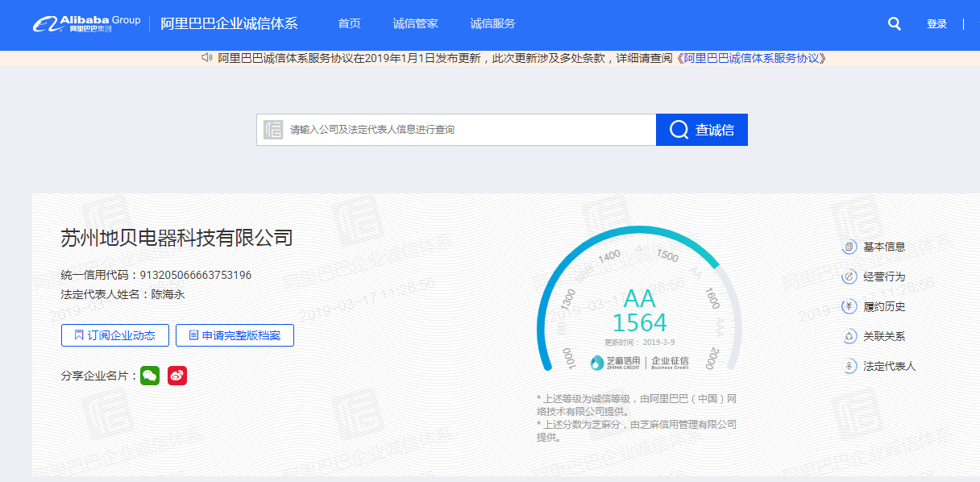Go to 诚信服务 in top navigation

(x=492, y=24)
